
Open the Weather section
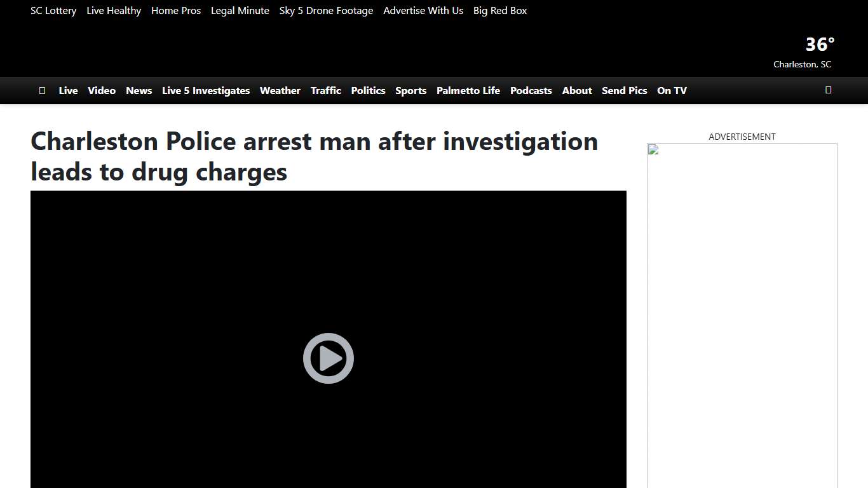click(280, 90)
